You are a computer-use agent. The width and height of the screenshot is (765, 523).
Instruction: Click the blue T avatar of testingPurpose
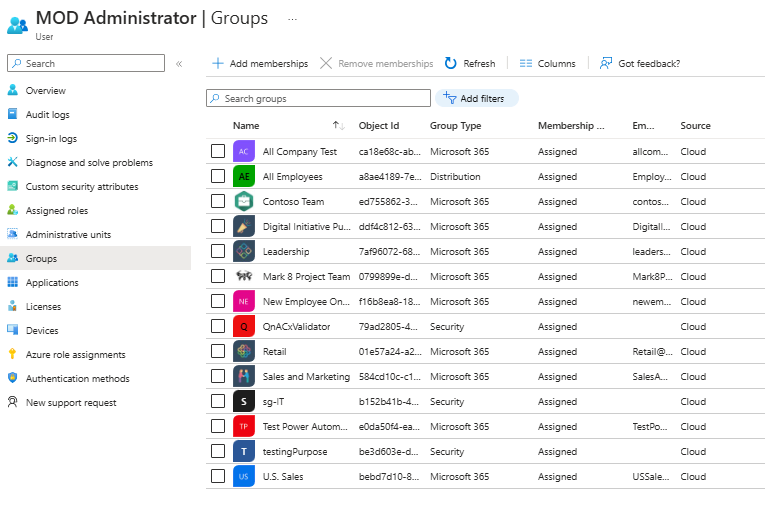coord(244,451)
